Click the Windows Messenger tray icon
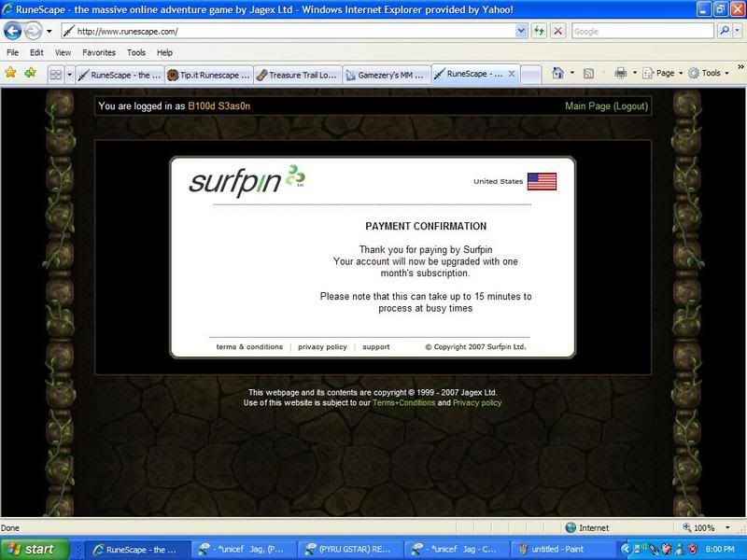The image size is (747, 560). tap(680, 550)
